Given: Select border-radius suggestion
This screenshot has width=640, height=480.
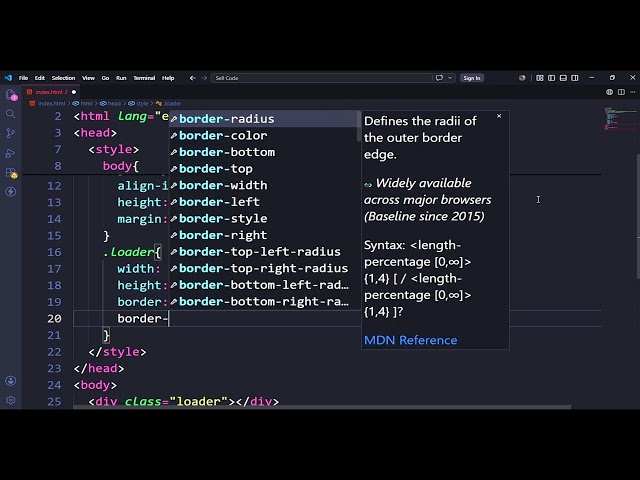Looking at the screenshot, I should click(x=263, y=119).
